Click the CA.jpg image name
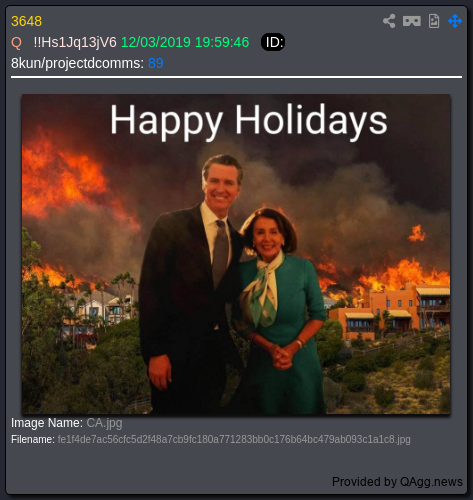The width and height of the screenshot is (473, 500). [104, 423]
